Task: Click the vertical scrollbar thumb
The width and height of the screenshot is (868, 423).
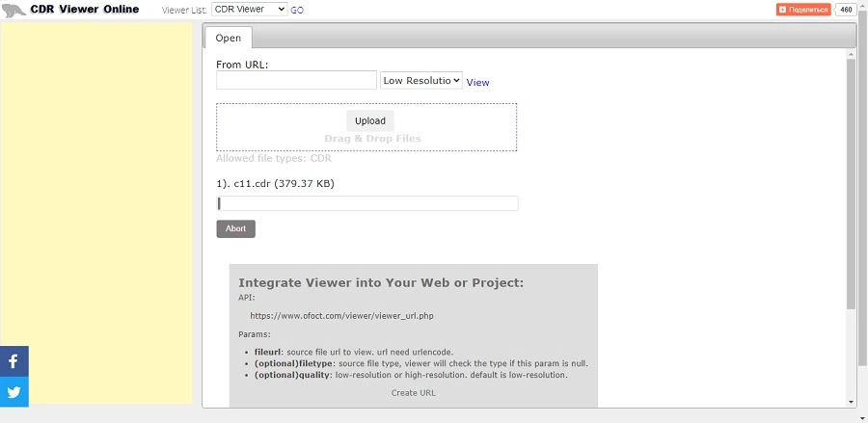Action: 851,184
